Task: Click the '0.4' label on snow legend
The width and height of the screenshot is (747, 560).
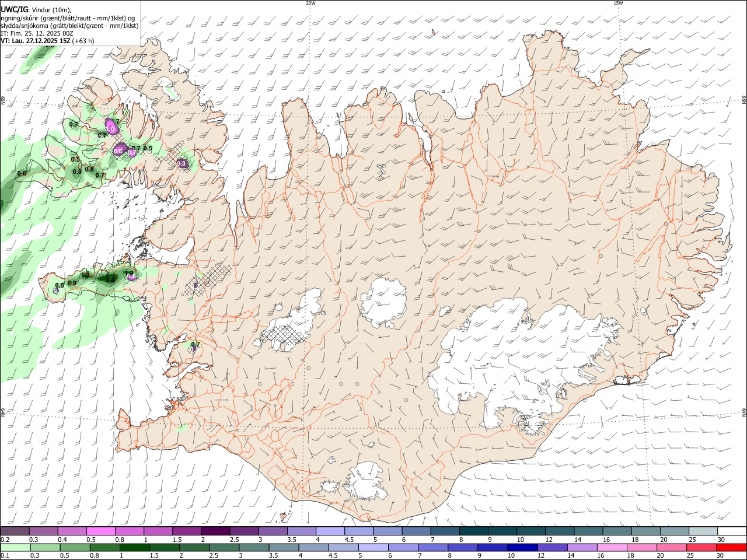Action: (62, 540)
